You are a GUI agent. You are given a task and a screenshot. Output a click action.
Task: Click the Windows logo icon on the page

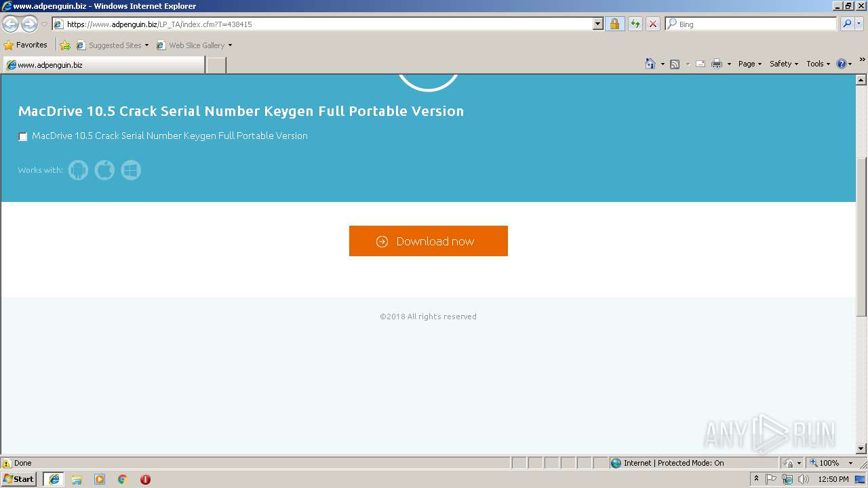(131, 169)
